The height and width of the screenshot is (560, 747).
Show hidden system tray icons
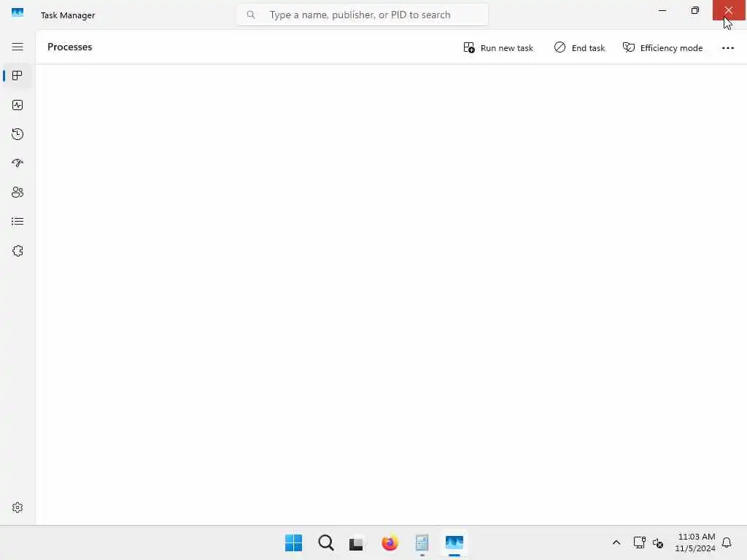tap(616, 542)
